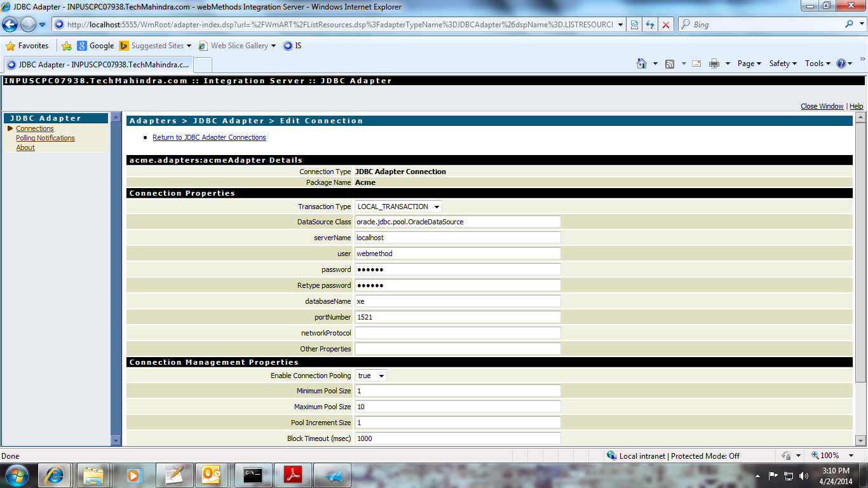The width and height of the screenshot is (868, 488).
Task: Click the user field containing webmethod
Action: click(x=458, y=254)
